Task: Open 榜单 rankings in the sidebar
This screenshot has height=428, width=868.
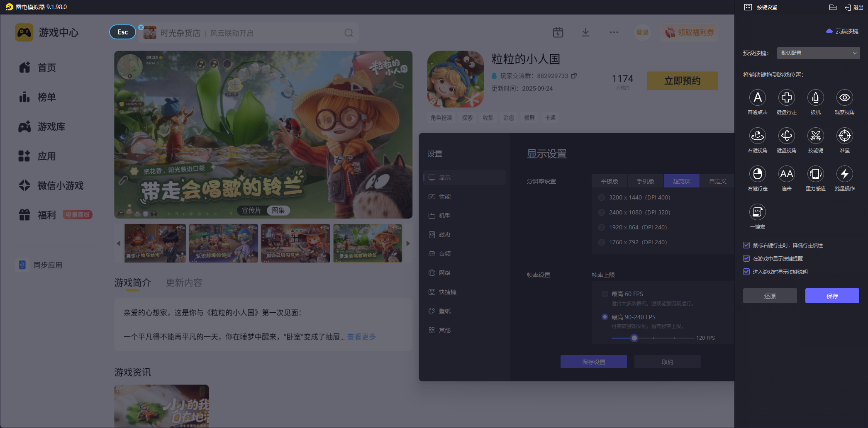Action: click(x=37, y=97)
